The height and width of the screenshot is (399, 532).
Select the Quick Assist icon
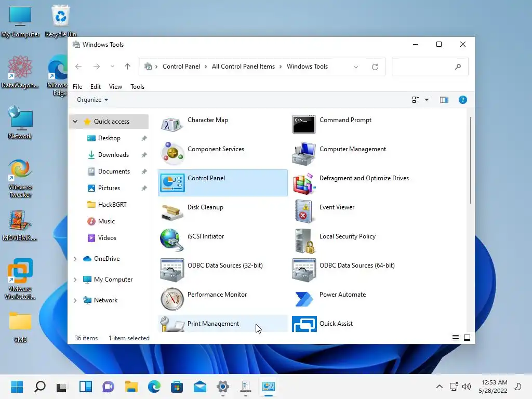coord(304,324)
